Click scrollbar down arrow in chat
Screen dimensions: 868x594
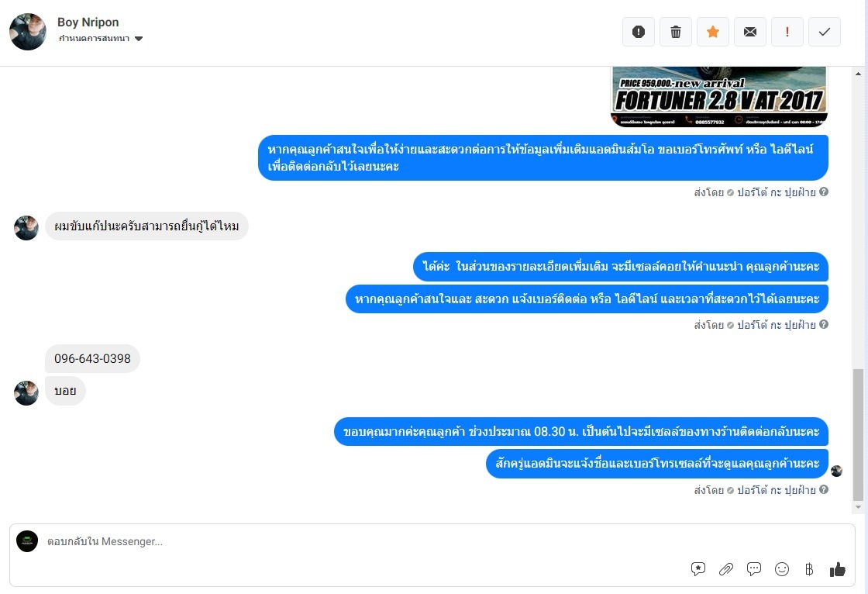tap(858, 506)
